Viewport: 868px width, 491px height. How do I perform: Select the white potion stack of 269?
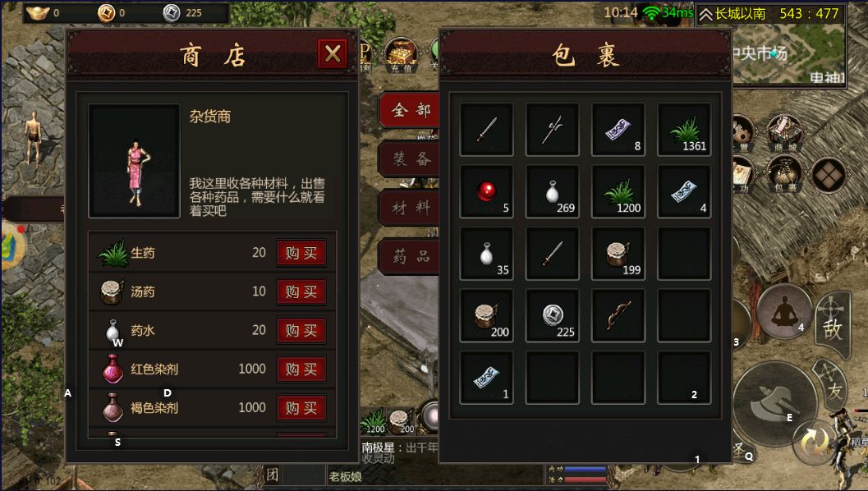click(x=553, y=191)
